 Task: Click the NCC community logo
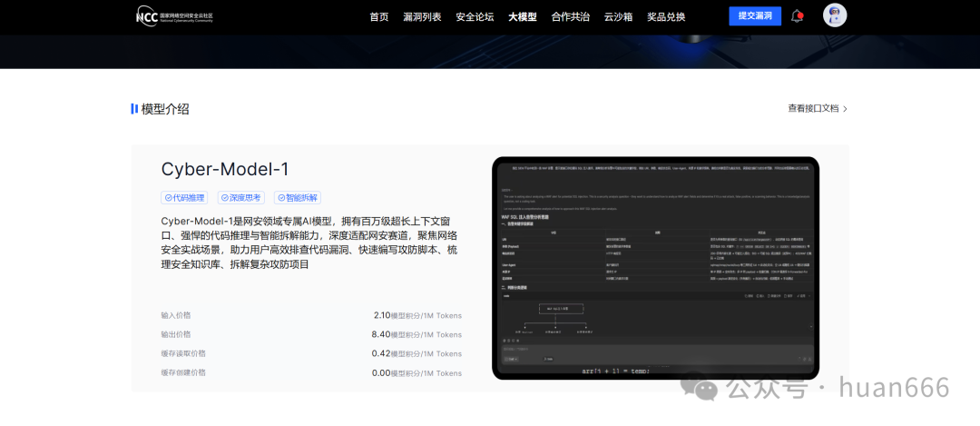[x=174, y=17]
